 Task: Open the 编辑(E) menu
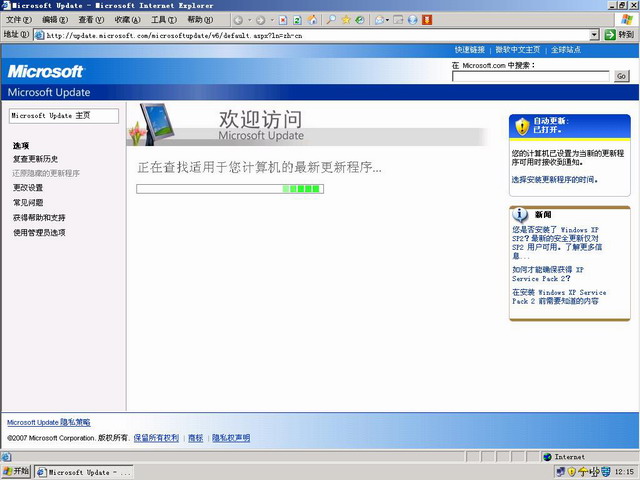click(x=55, y=20)
